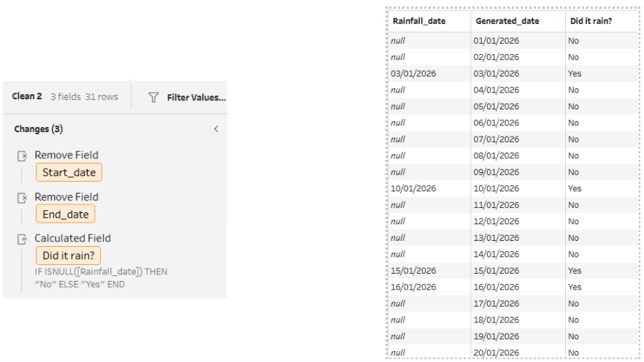Click the Clean 2 step title
The height and width of the screenshot is (362, 644).
[x=27, y=97]
